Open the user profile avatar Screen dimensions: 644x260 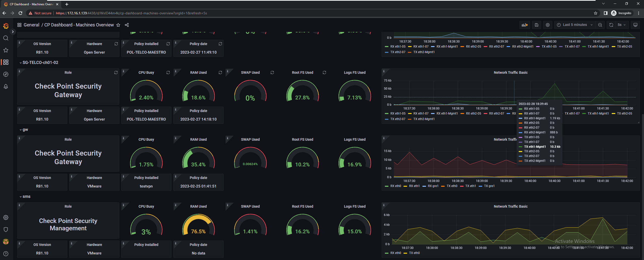[6, 242]
